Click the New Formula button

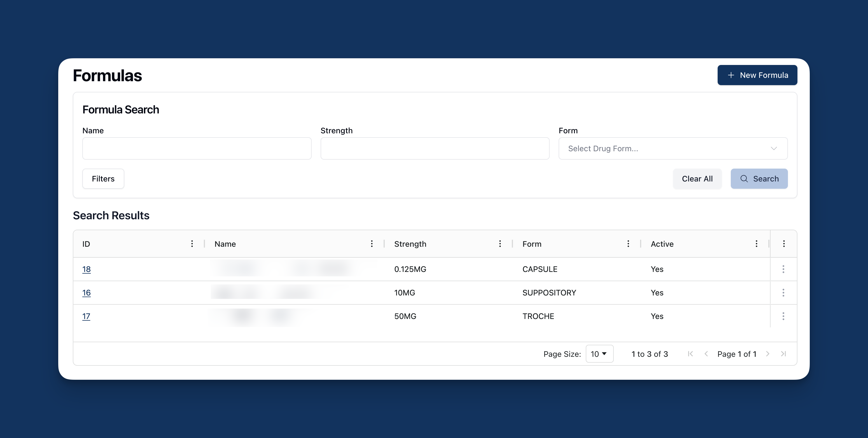coord(757,75)
